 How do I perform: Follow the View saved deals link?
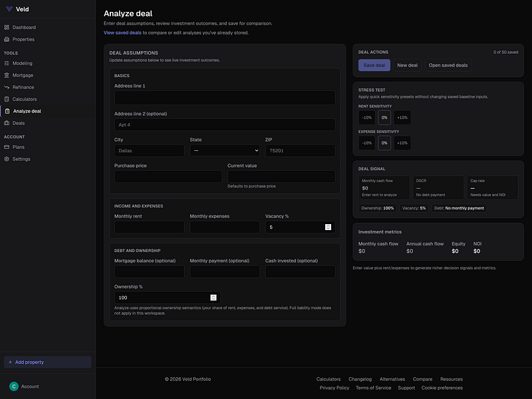click(x=122, y=33)
